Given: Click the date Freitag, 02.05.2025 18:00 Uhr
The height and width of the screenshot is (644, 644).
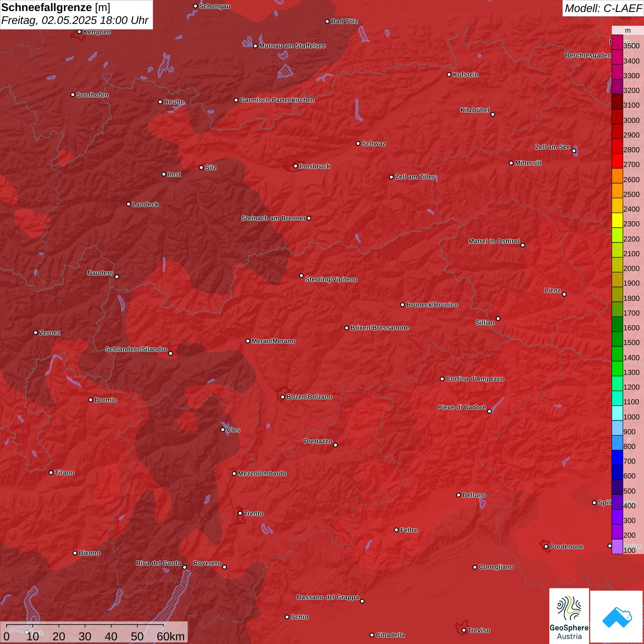Looking at the screenshot, I should [x=75, y=21].
